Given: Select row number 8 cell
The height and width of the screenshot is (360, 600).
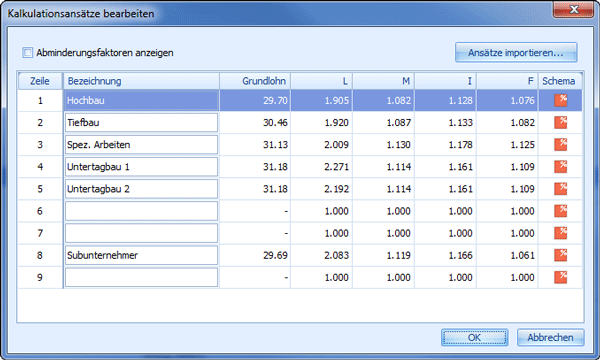Looking at the screenshot, I should coord(40,255).
